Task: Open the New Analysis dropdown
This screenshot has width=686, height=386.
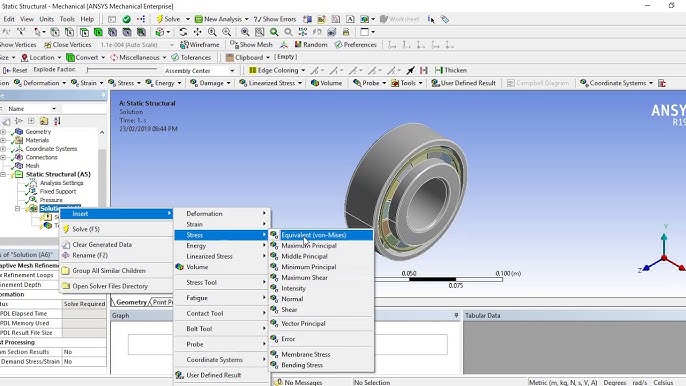Action: click(x=246, y=19)
